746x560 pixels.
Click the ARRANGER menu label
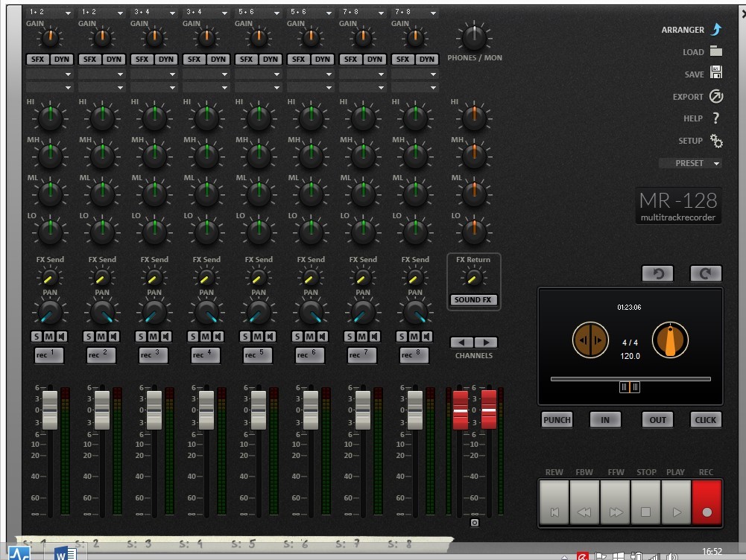(x=683, y=30)
